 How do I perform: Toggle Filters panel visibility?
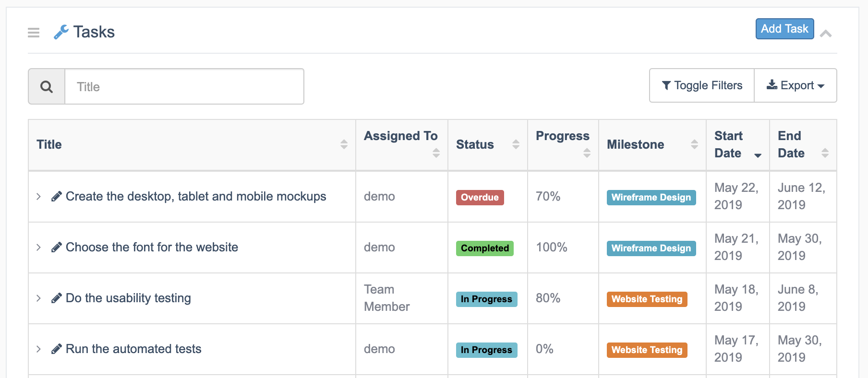pyautogui.click(x=702, y=85)
